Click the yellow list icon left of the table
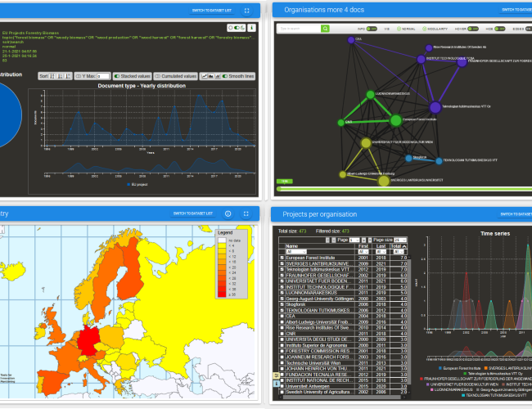The width and height of the screenshot is (532, 409). (277, 375)
